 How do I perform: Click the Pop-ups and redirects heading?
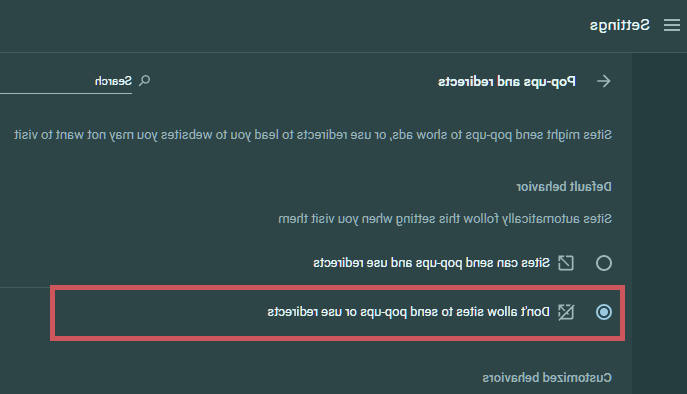tap(507, 82)
